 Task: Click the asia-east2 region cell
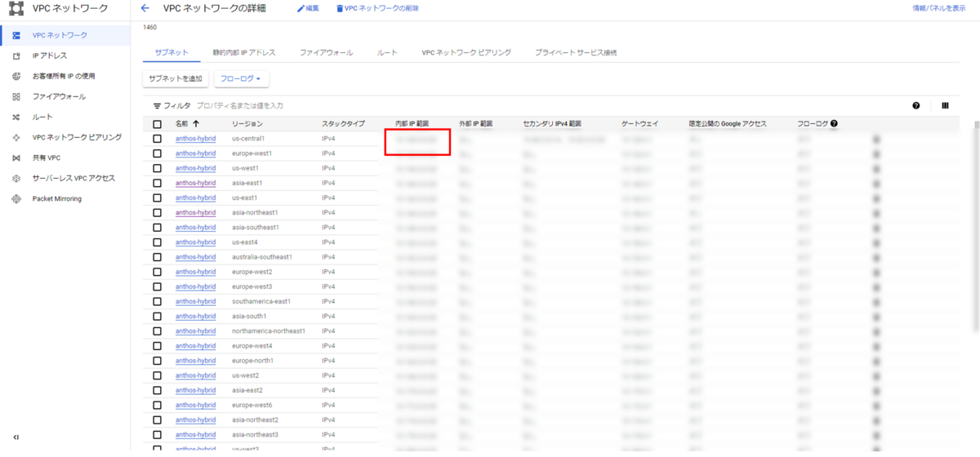pyautogui.click(x=247, y=390)
